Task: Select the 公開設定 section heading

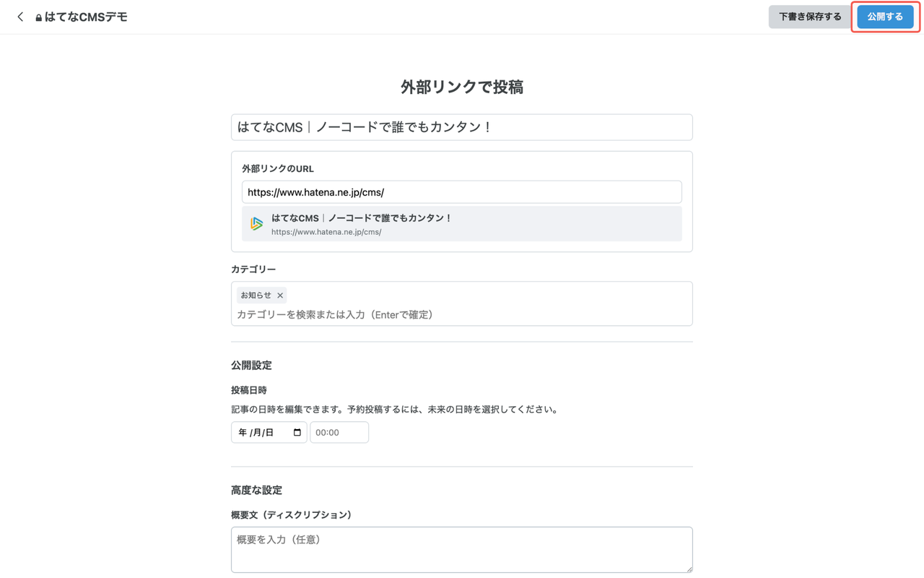Action: pyautogui.click(x=251, y=365)
